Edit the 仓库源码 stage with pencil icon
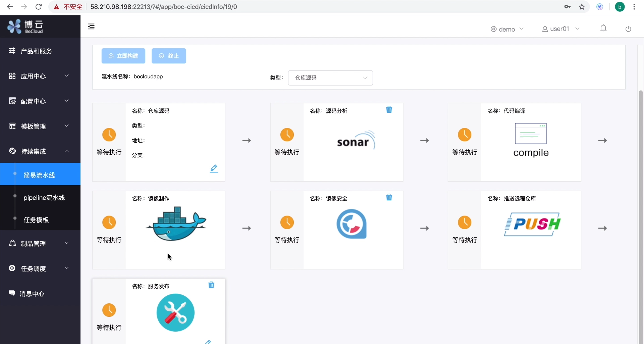 point(214,168)
